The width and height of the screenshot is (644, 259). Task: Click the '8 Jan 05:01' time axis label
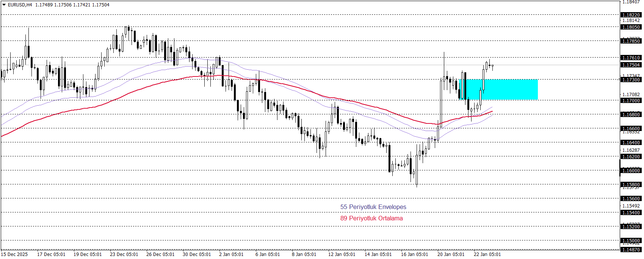(x=304, y=254)
